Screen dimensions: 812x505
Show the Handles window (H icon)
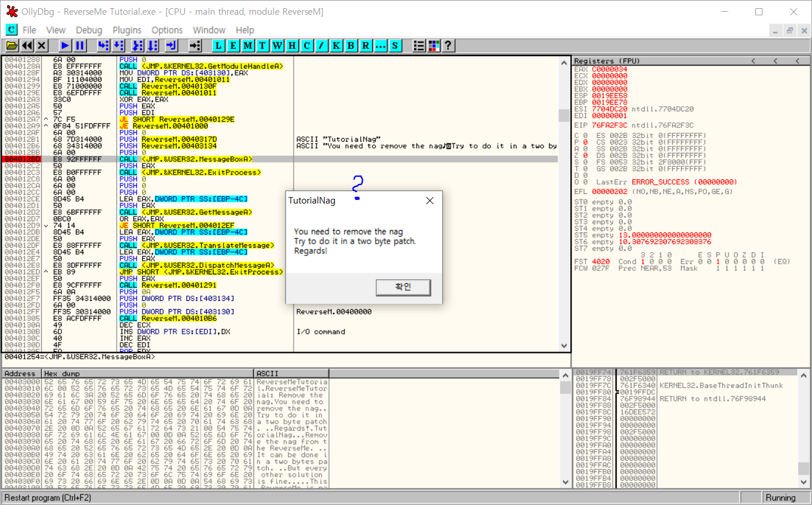point(292,45)
